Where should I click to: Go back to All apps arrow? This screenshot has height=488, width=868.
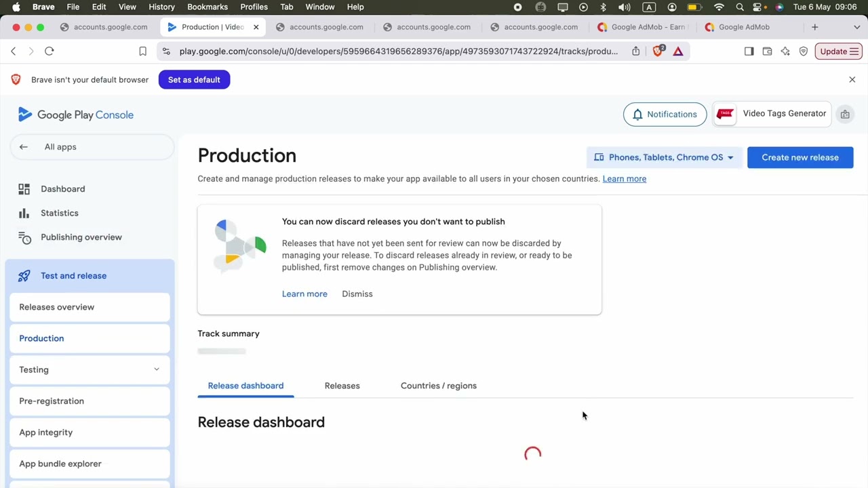coord(24,147)
